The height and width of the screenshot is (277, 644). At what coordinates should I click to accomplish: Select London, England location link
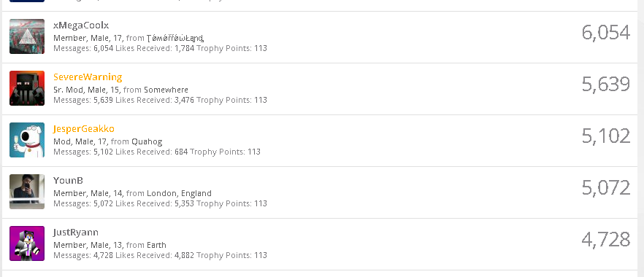[x=179, y=193]
